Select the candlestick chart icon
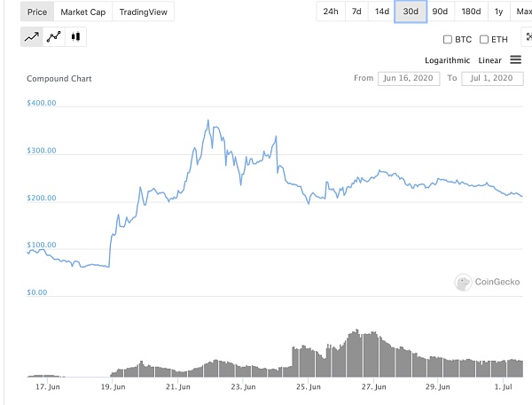The height and width of the screenshot is (405, 532). coord(75,37)
